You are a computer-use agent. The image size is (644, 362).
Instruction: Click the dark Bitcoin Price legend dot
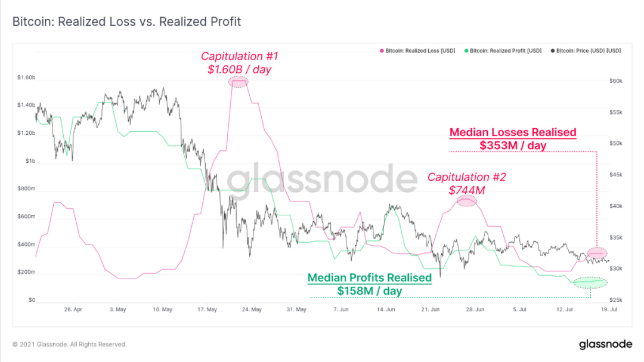click(x=552, y=51)
